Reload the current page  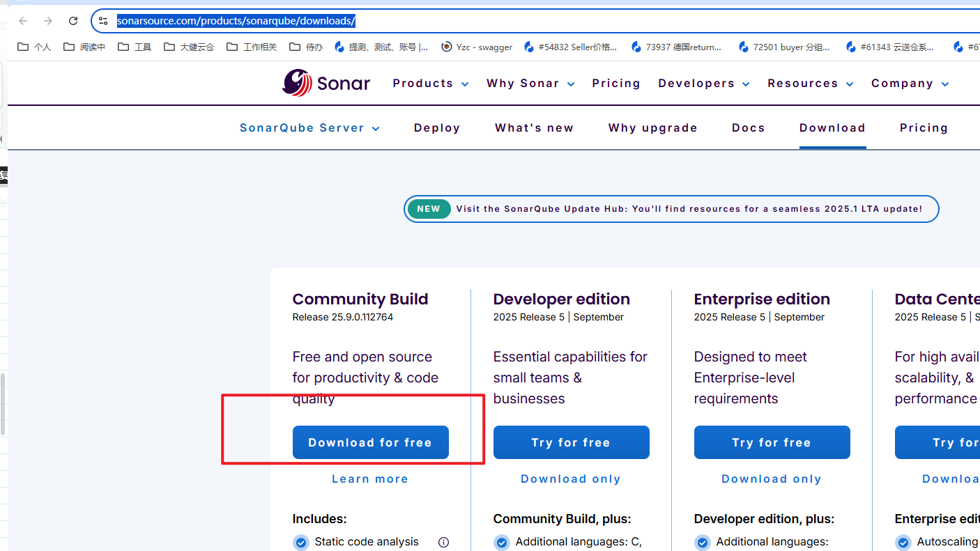(72, 20)
